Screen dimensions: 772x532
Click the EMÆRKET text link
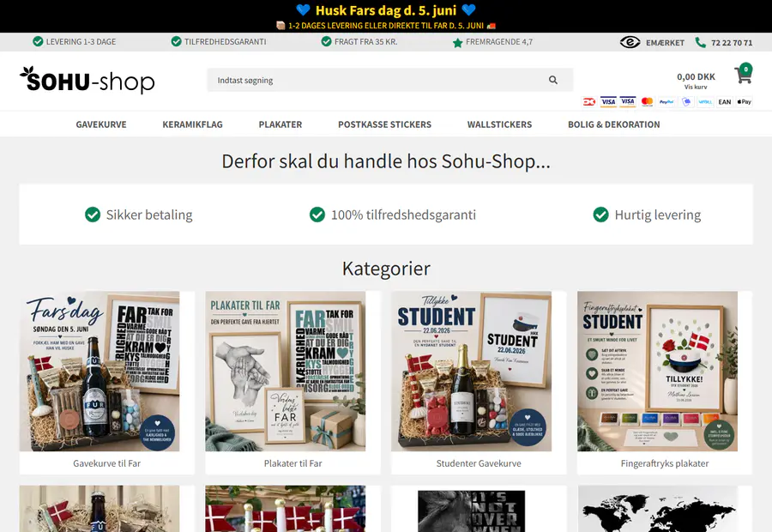[665, 43]
